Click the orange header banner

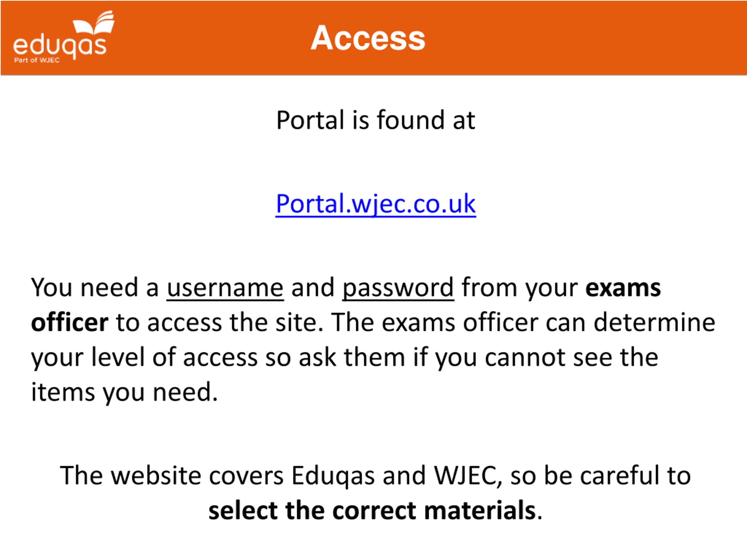pos(373,38)
